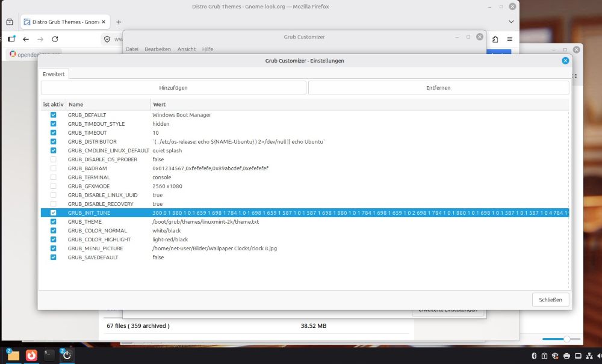This screenshot has width=602, height=364.
Task: Reload the page in Firefox
Action: point(55,39)
